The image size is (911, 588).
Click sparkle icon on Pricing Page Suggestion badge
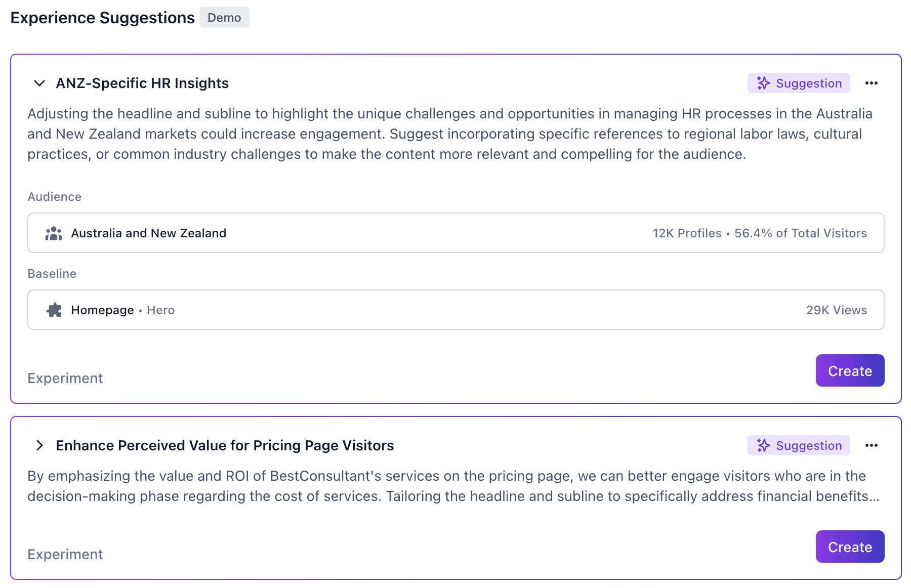click(x=763, y=445)
